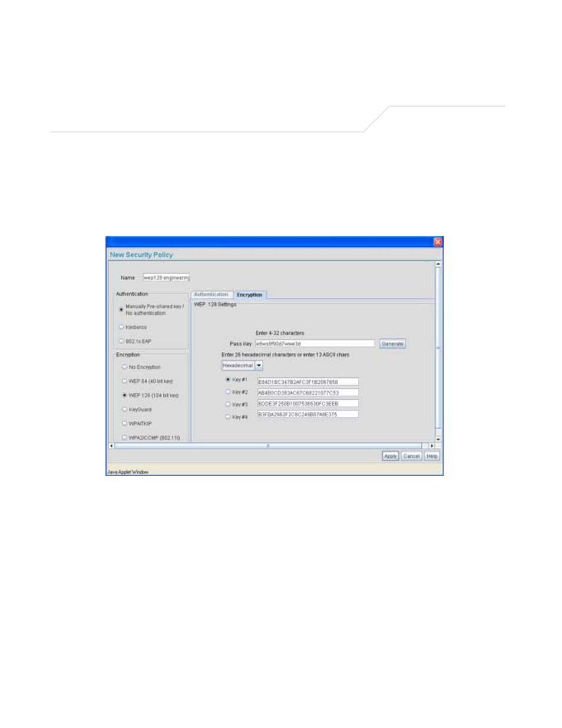
Task: Cancel the new security policy
Action: click(x=412, y=456)
